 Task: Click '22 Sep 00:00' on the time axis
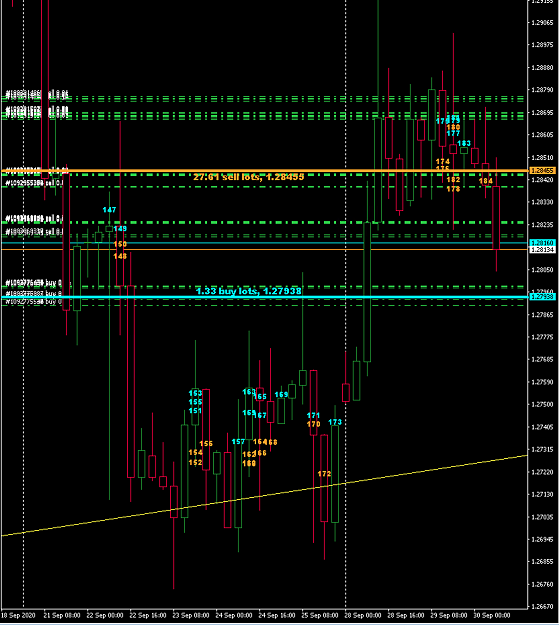[105, 615]
